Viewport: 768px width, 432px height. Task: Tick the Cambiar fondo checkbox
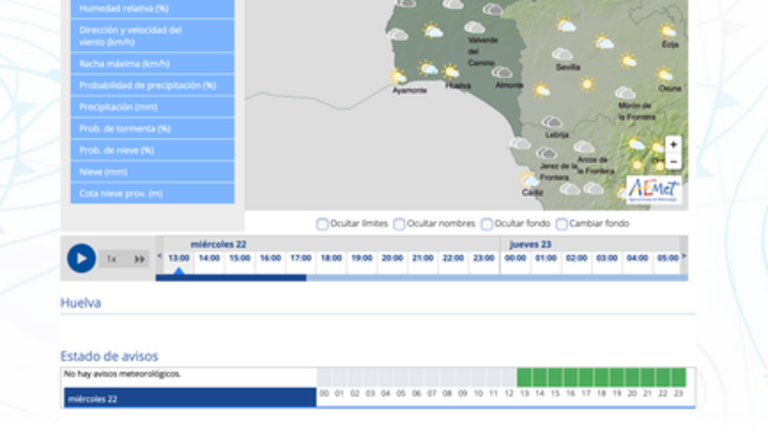tap(562, 224)
